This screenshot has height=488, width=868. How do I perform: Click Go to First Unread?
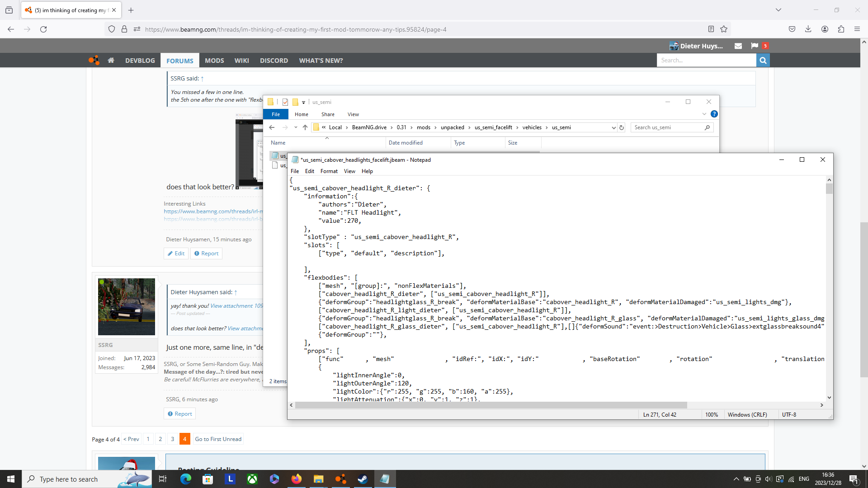click(x=218, y=439)
